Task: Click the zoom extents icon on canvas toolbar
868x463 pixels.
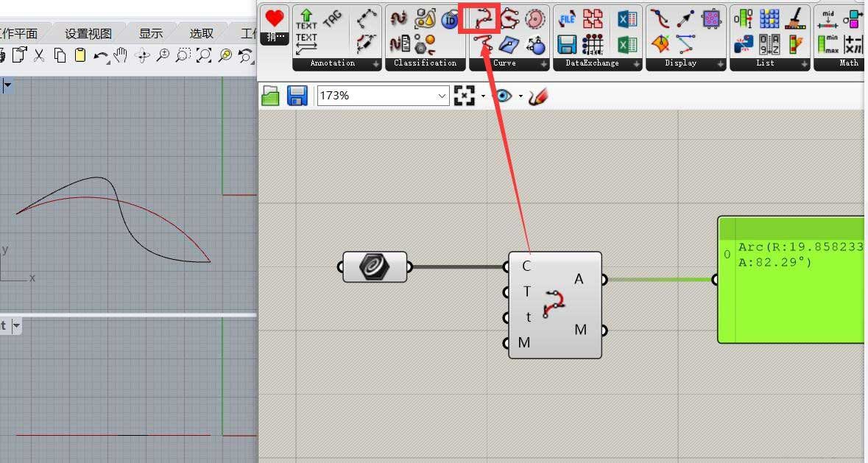Action: [x=464, y=95]
